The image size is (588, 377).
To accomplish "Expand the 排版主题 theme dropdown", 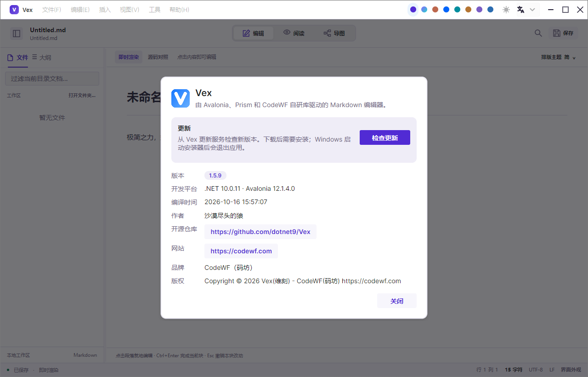I will 558,57.
